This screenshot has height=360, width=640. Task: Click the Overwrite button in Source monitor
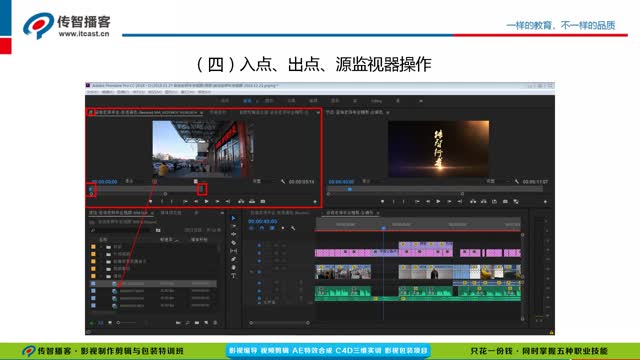click(252, 202)
